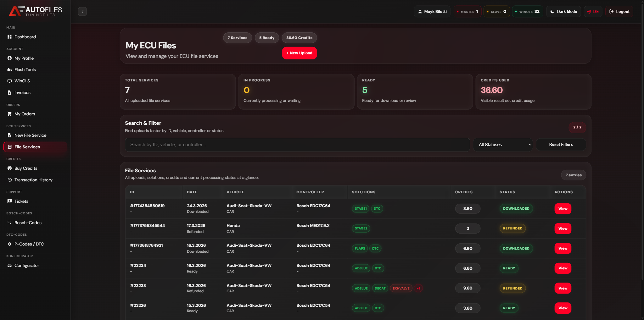Open the All Statuses dropdown
The image size is (644, 320).
tap(502, 145)
